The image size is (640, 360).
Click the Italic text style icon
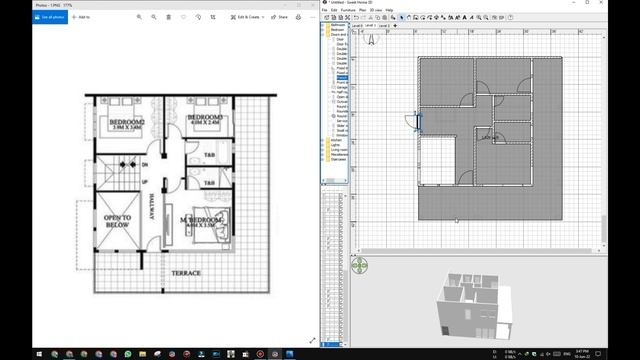(x=472, y=18)
